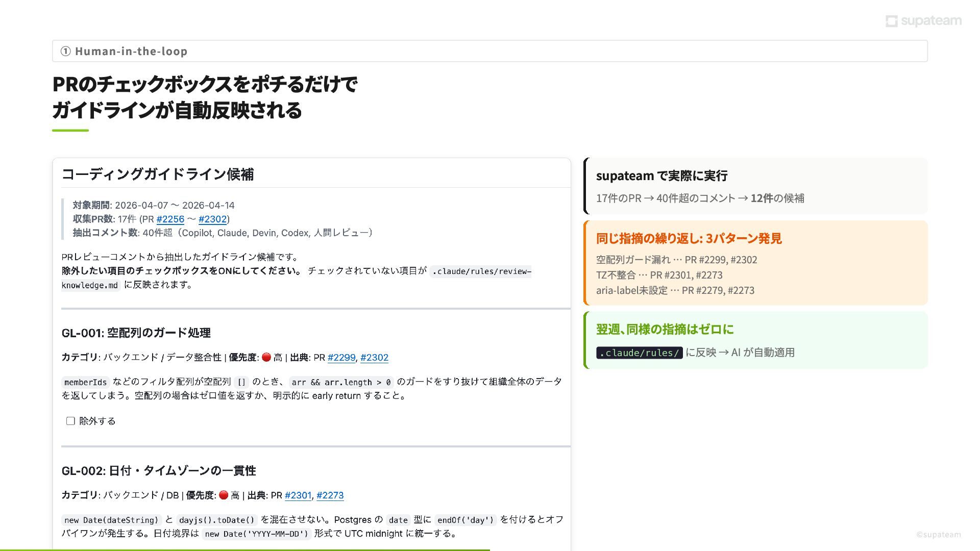Click green 翌週、同様の指摘はゼロに heading

(665, 329)
